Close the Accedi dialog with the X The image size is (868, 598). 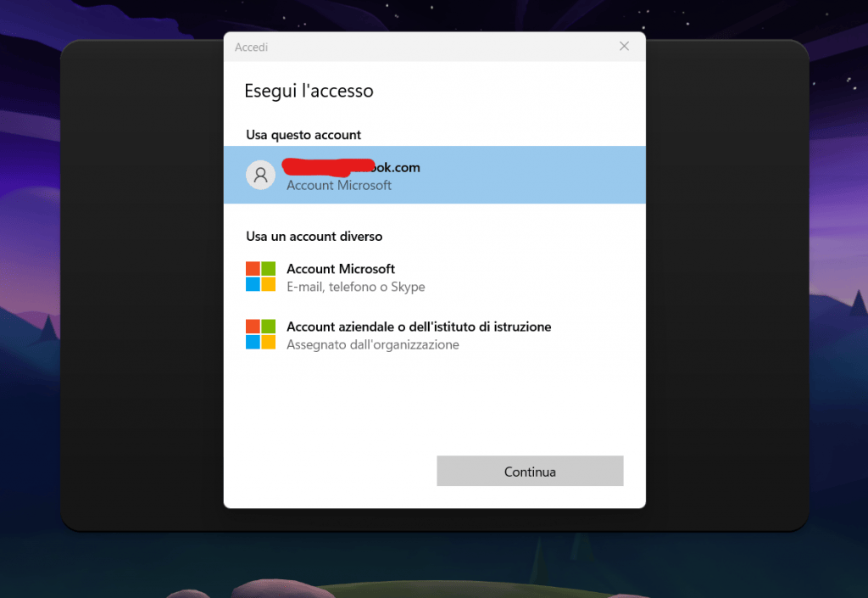point(624,47)
